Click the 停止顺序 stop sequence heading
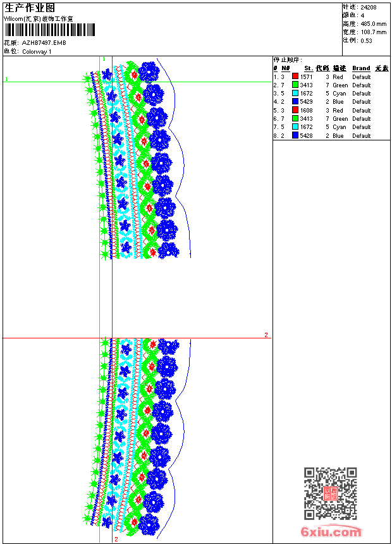This screenshot has height=544, width=392. tap(288, 60)
